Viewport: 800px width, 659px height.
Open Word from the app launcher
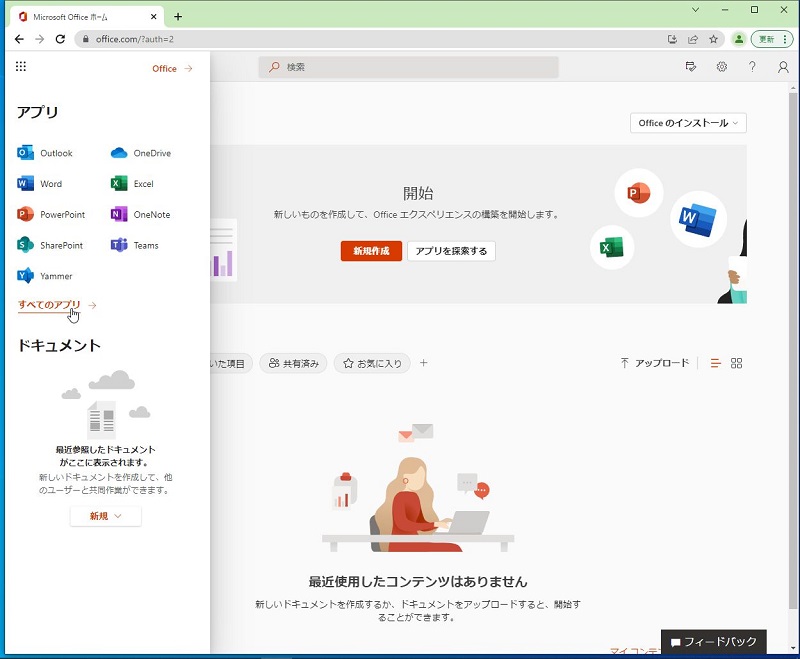[39, 184]
